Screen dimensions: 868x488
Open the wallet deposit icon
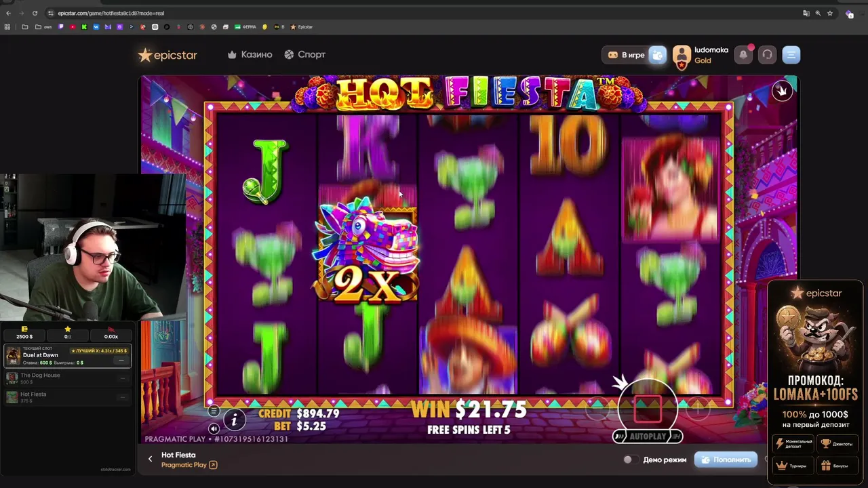pyautogui.click(x=658, y=55)
